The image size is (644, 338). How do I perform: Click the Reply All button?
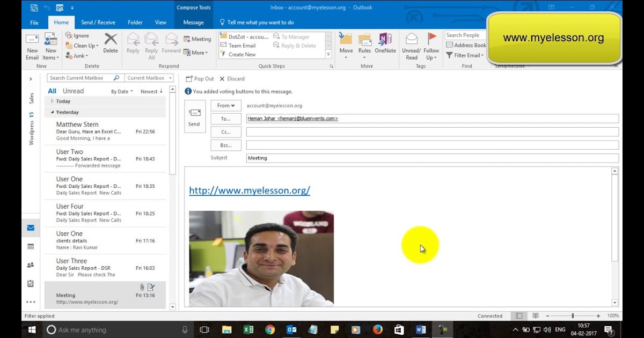point(152,46)
